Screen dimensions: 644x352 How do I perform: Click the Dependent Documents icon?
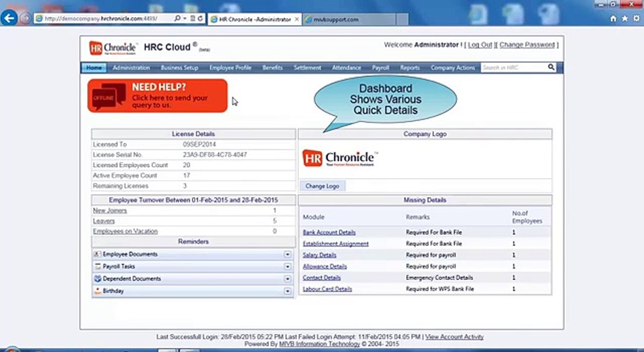97,279
